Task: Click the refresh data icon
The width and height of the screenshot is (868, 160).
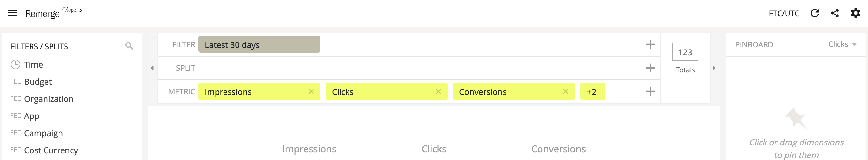Action: (x=814, y=13)
